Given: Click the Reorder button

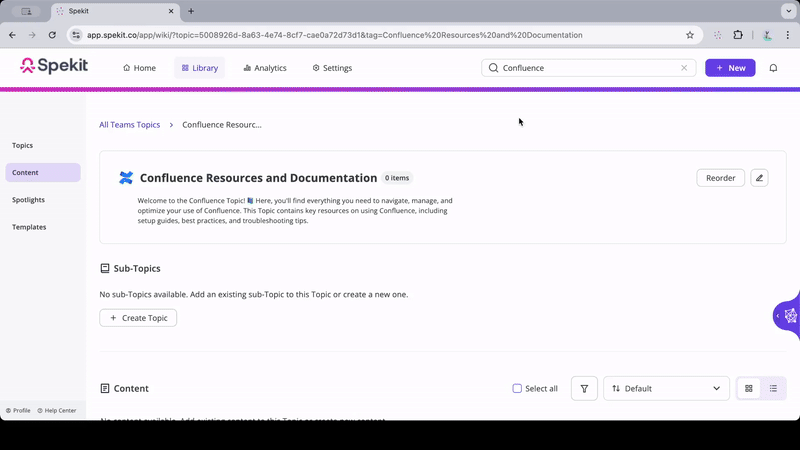Looking at the screenshot, I should (720, 178).
